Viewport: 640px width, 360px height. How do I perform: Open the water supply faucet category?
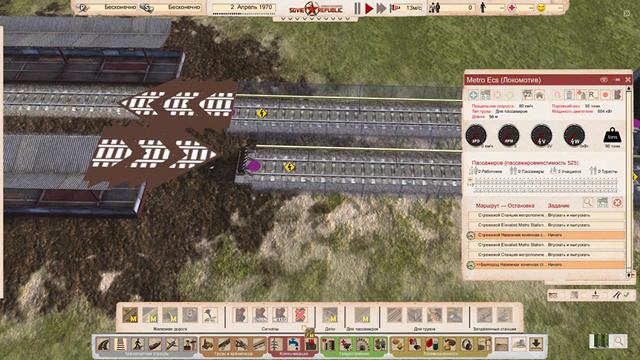click(293, 344)
